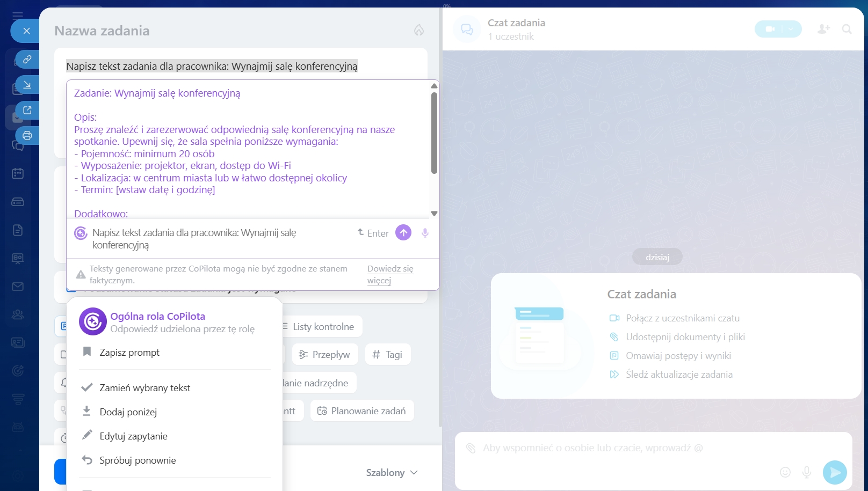Click the Planowanie zadań button

(362, 411)
